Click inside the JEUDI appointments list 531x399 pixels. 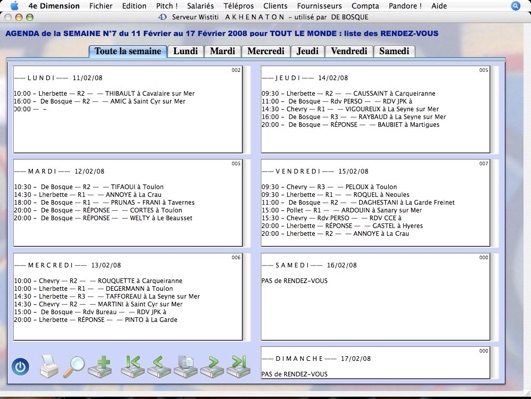(x=375, y=109)
